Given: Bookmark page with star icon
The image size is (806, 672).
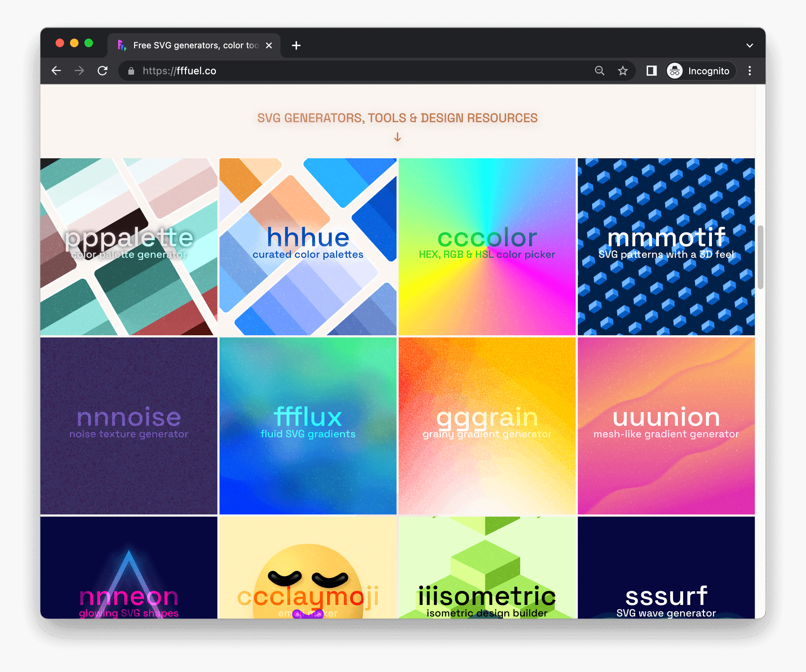Looking at the screenshot, I should [x=623, y=71].
